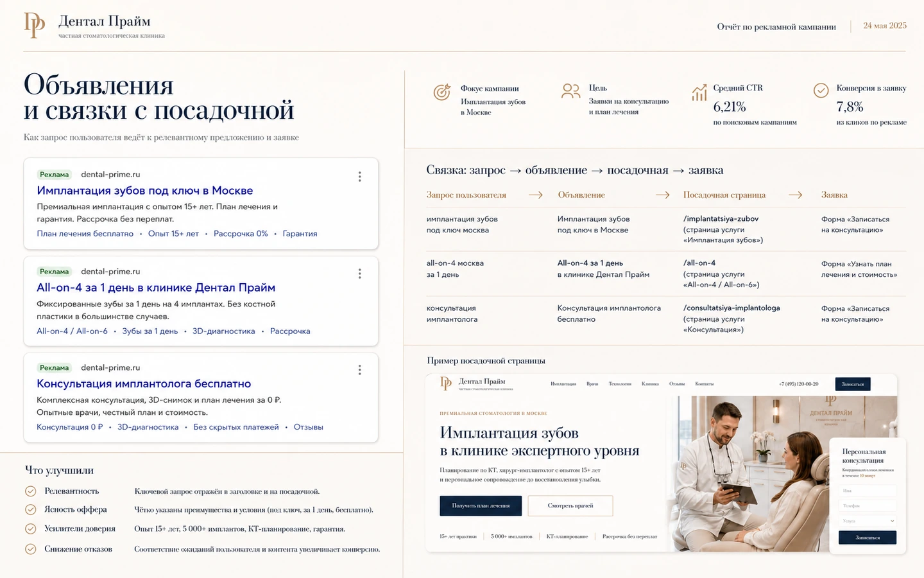Click the Смотреть врачей button
This screenshot has width=924, height=578.
570,506
